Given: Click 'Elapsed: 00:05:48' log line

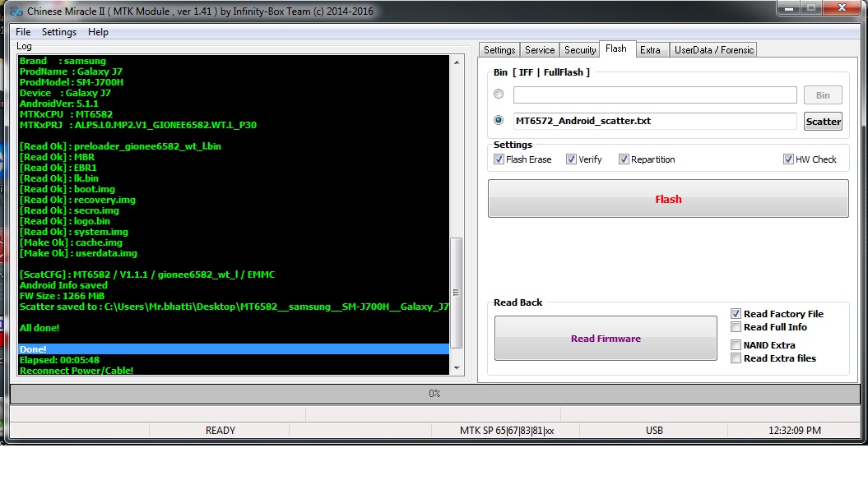Looking at the screenshot, I should click(x=59, y=360).
